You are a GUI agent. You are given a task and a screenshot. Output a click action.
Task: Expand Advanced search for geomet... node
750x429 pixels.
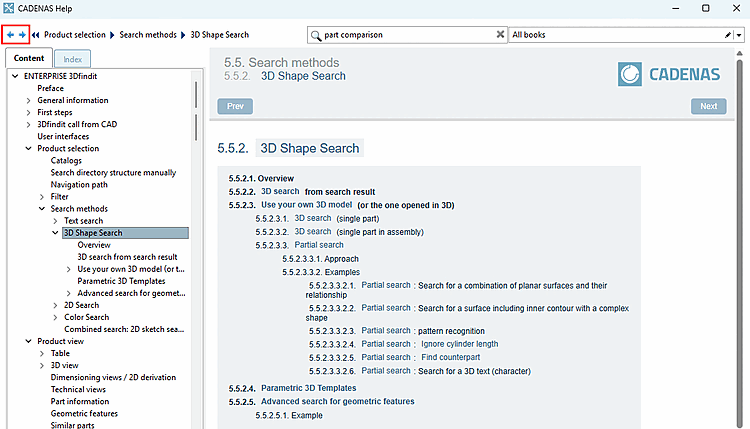point(68,293)
